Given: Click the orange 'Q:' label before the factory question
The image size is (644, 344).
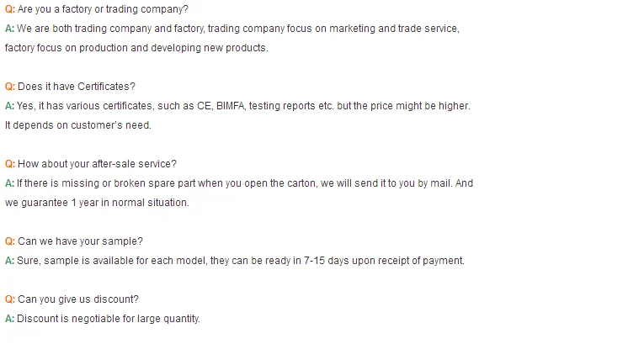Looking at the screenshot, I should click(10, 9).
